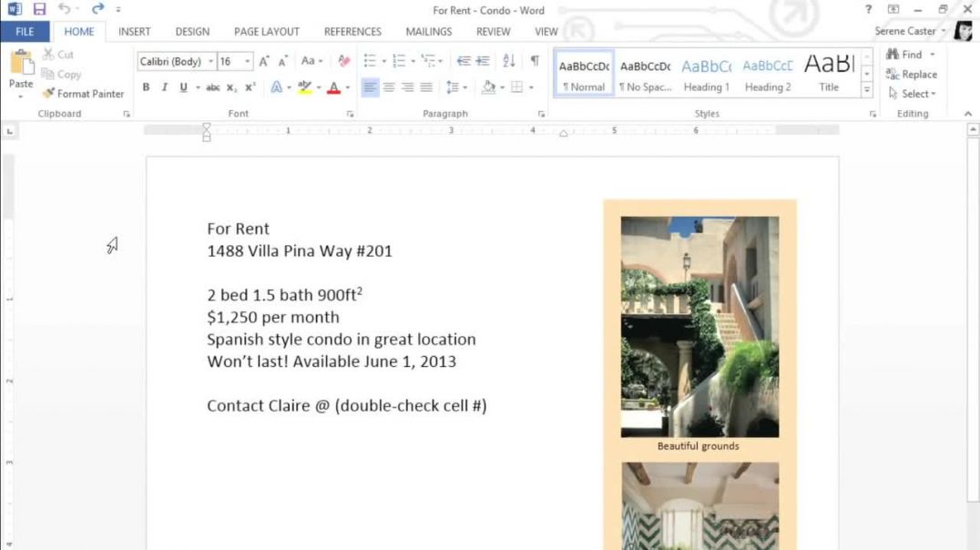Screen dimensions: 980x550
Task: Open the font size 16 dropdown
Action: (248, 61)
